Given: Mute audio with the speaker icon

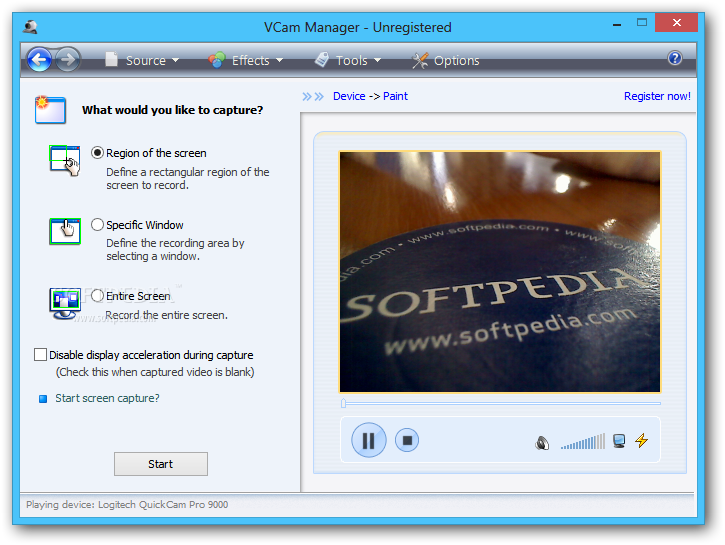Looking at the screenshot, I should [x=542, y=443].
